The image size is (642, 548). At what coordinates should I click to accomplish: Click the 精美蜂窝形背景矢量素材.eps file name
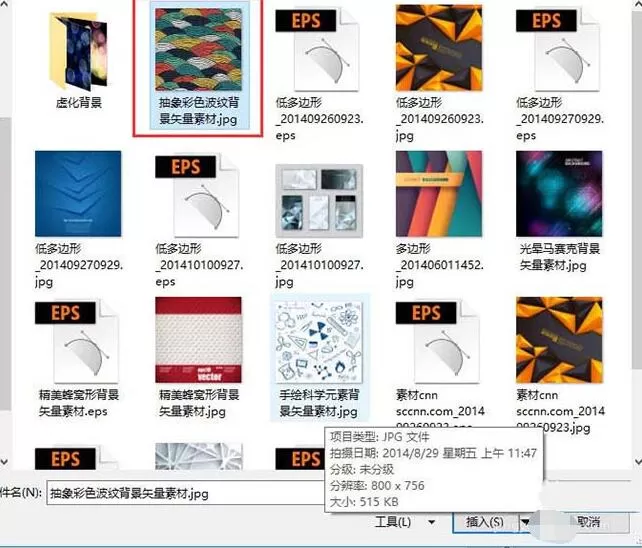click(x=78, y=403)
